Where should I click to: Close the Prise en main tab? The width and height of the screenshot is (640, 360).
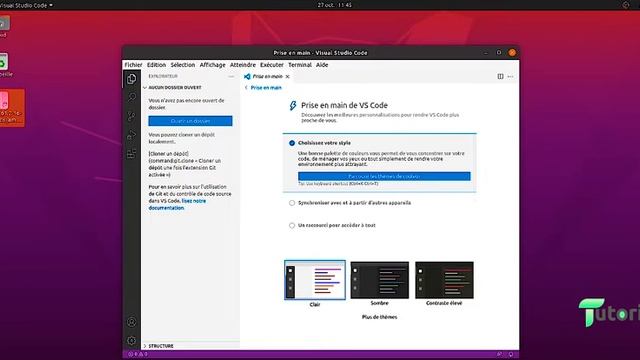point(288,76)
